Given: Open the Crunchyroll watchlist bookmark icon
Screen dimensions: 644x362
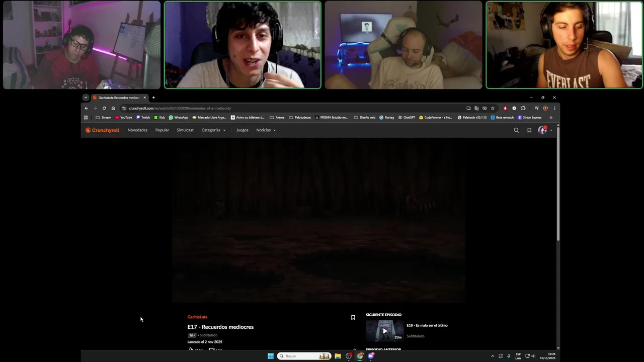Looking at the screenshot, I should 529,130.
